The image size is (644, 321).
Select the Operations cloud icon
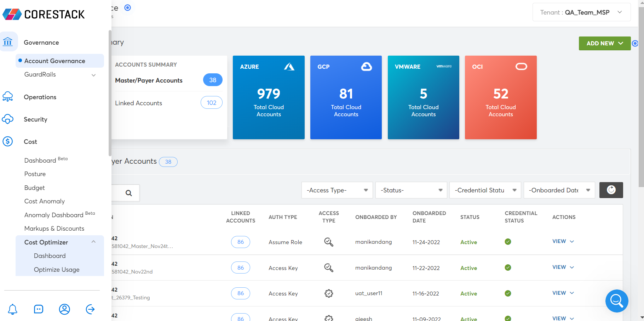tap(8, 97)
